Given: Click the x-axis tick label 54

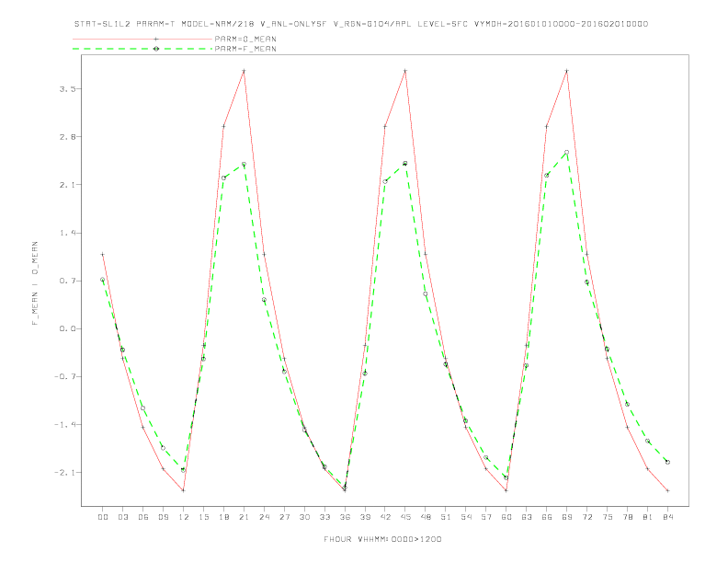Looking at the screenshot, I should [466, 517].
